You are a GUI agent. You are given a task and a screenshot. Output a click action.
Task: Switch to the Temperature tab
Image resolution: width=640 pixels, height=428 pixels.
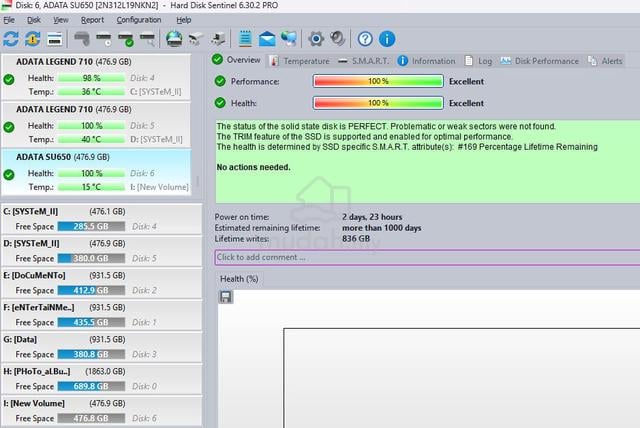(x=300, y=61)
